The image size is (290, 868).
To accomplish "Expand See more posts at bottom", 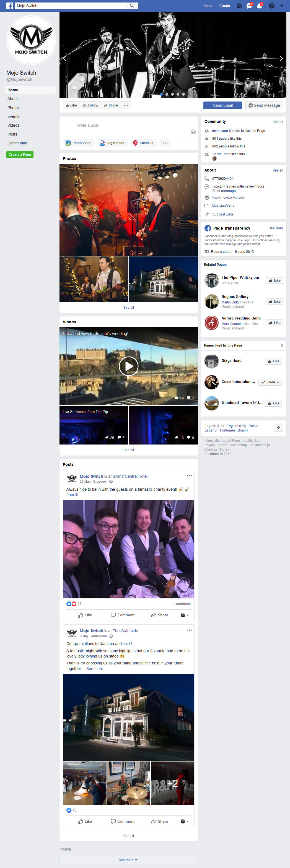I will point(128,860).
